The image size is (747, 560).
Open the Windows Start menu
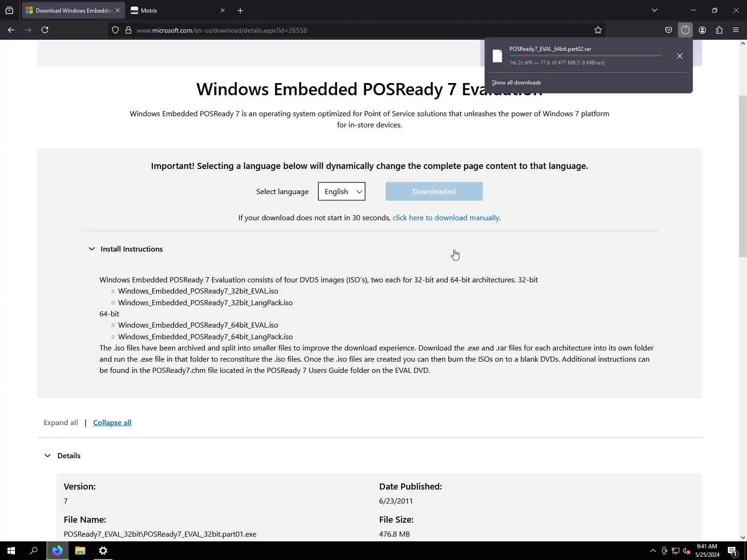(11, 551)
